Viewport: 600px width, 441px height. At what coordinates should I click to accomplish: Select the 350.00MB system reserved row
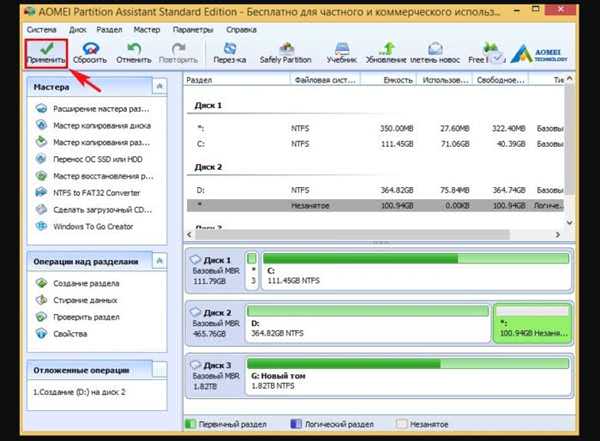[x=375, y=128]
